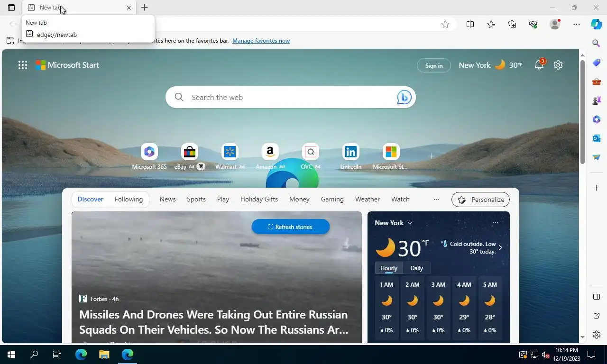
Task: Open the Money feed tab
Action: [299, 199]
